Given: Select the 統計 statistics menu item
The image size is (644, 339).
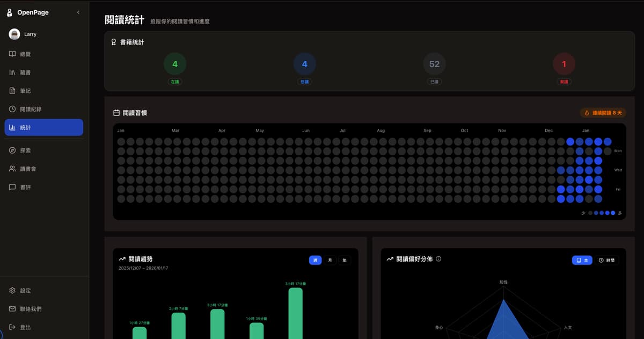Looking at the screenshot, I should coord(44,127).
